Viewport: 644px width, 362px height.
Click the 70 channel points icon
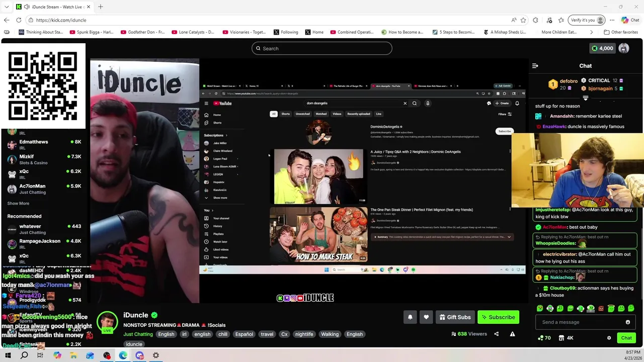[544, 338]
